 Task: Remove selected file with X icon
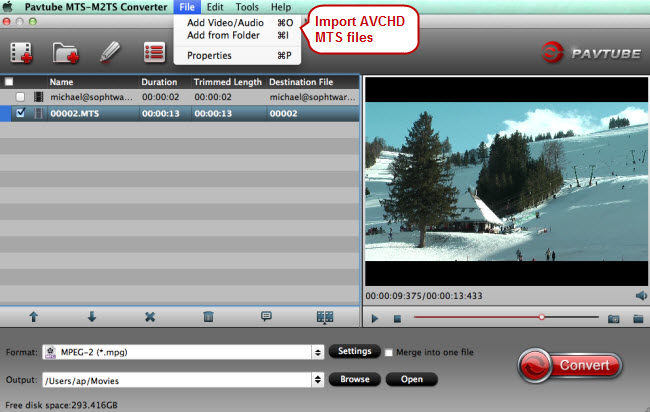150,317
